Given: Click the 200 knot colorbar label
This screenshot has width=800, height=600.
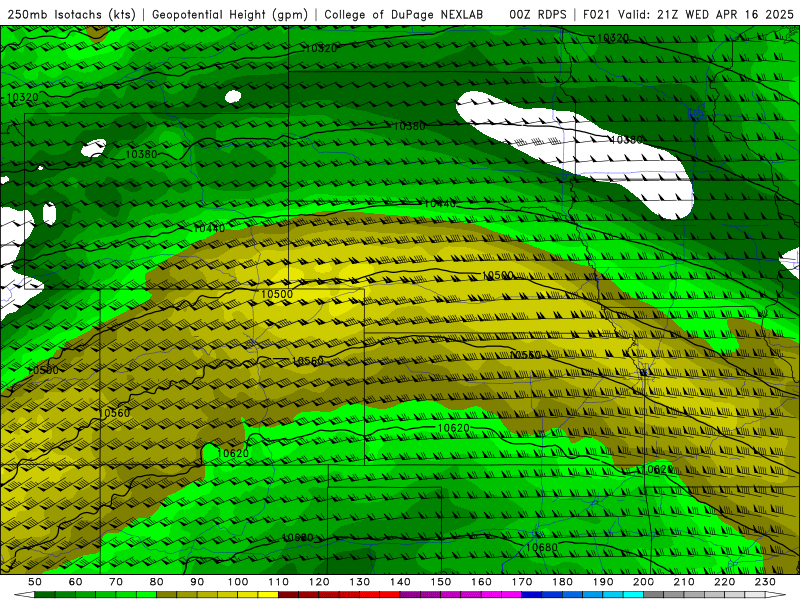Looking at the screenshot, I should click(644, 582).
